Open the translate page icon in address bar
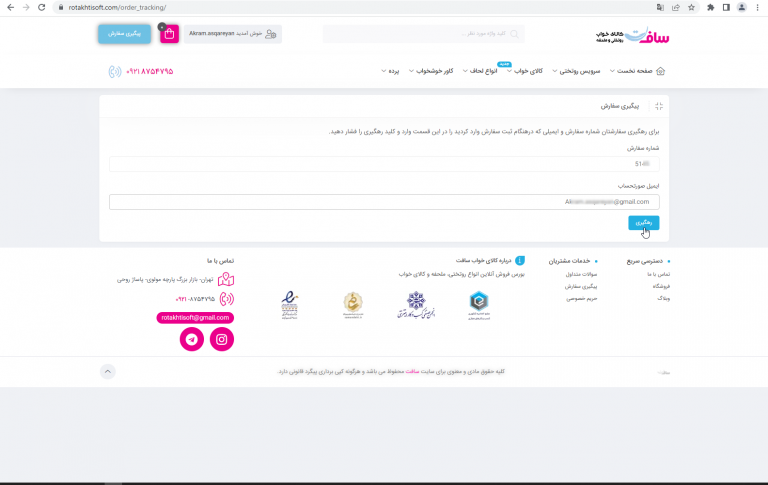The height and width of the screenshot is (485, 768). click(x=660, y=7)
